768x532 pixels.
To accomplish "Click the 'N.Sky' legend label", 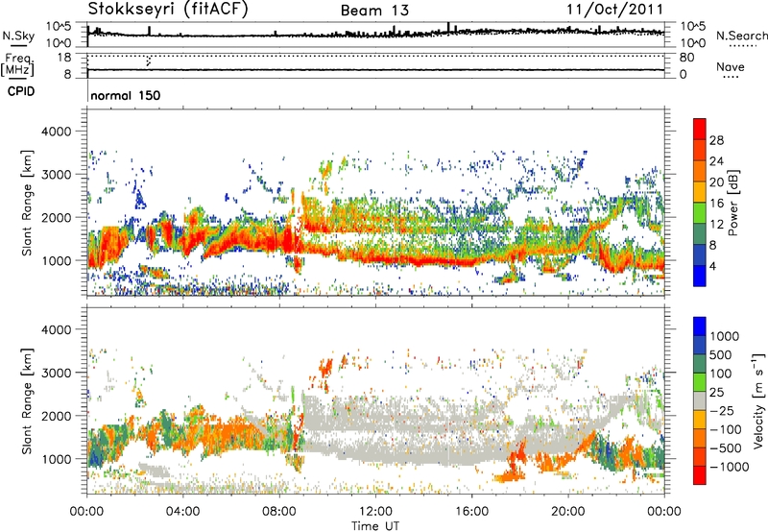I will pos(18,36).
